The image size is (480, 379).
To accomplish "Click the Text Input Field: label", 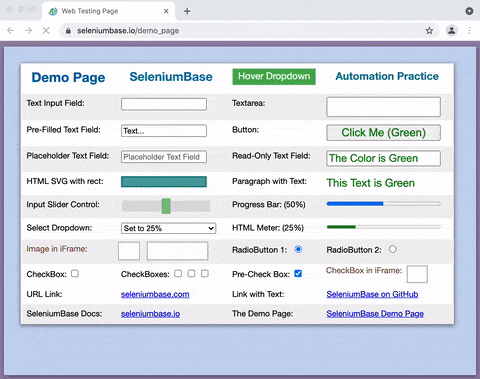I will pos(56,103).
